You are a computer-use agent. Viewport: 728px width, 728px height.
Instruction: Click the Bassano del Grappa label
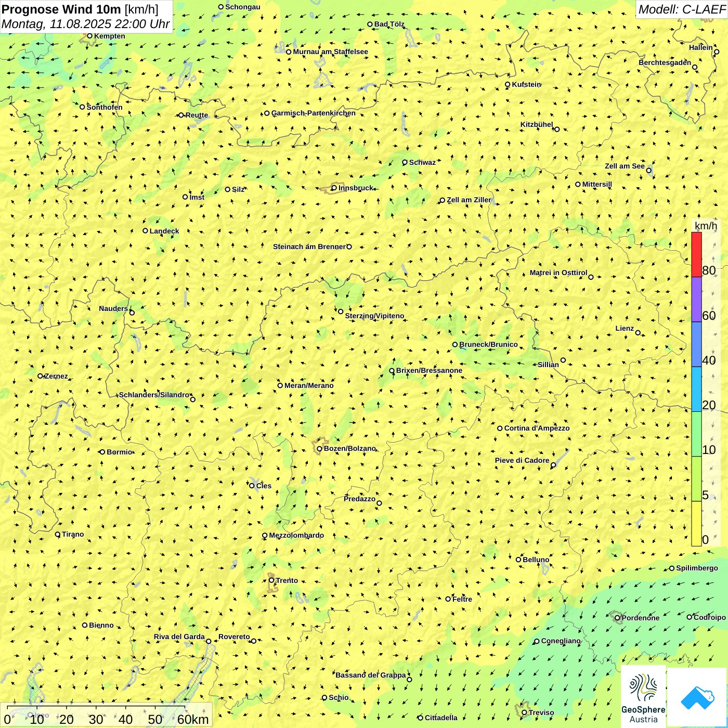(x=370, y=675)
